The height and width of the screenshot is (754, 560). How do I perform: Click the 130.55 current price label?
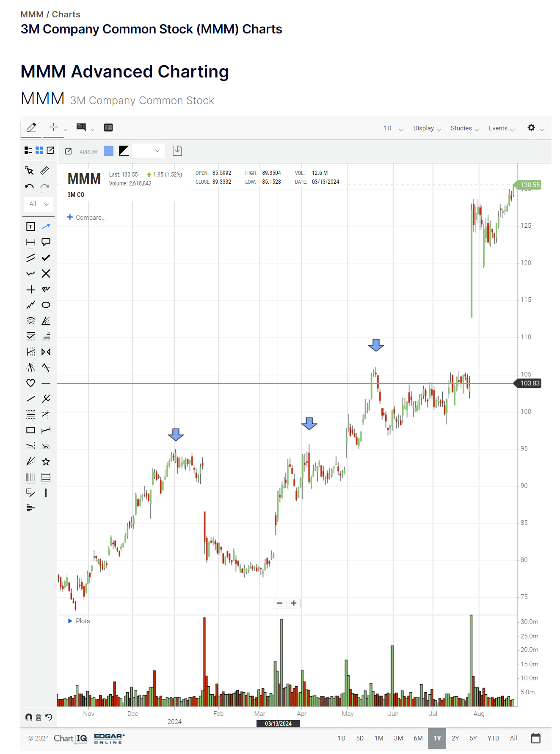529,185
